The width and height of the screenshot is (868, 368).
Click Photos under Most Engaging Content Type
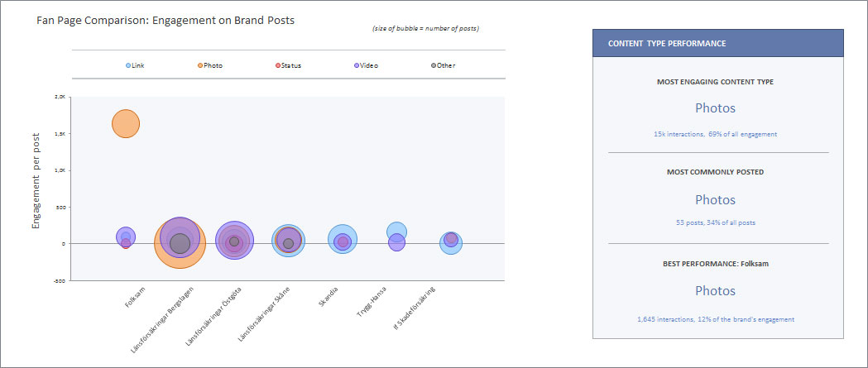pyautogui.click(x=715, y=108)
